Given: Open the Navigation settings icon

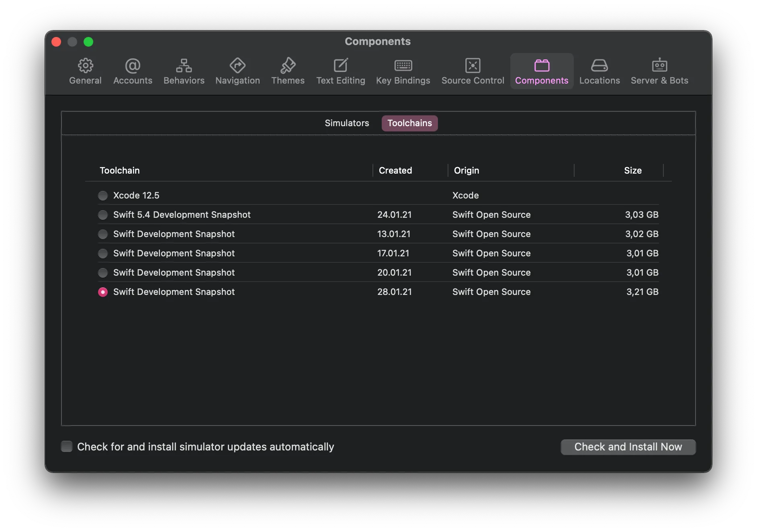Looking at the screenshot, I should pos(237,71).
